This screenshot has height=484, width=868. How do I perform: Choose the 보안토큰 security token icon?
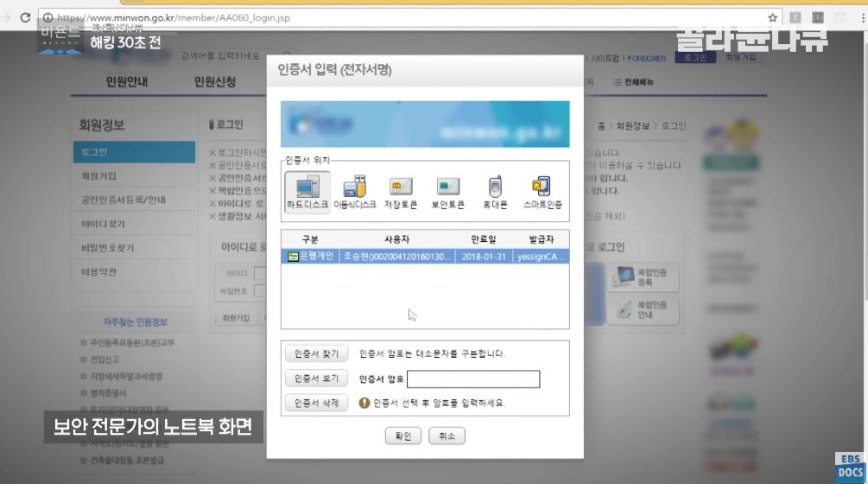448,192
